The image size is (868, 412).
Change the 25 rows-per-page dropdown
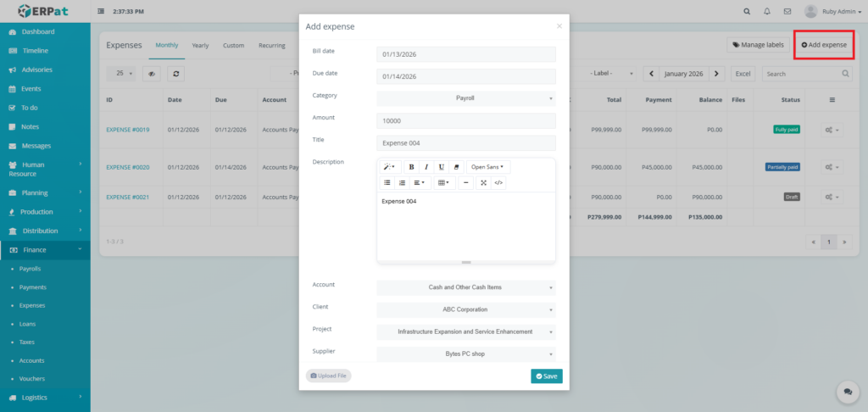(120, 74)
